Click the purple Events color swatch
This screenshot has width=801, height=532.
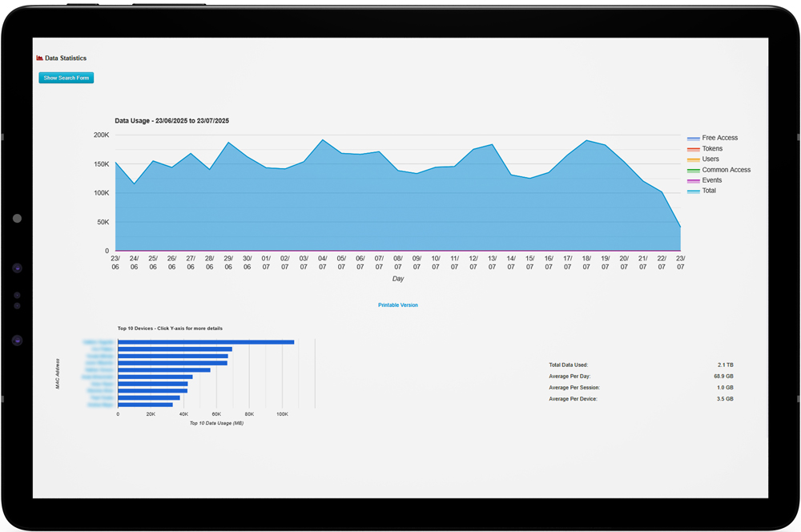click(x=692, y=179)
